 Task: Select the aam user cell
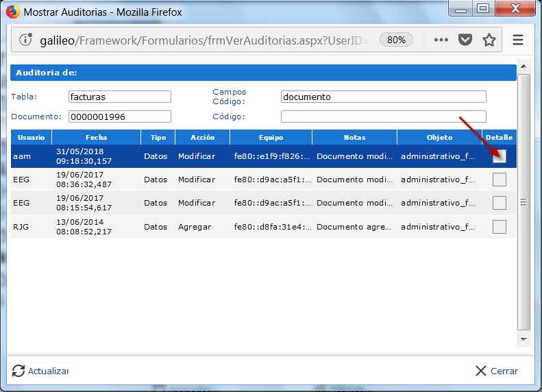(x=22, y=156)
